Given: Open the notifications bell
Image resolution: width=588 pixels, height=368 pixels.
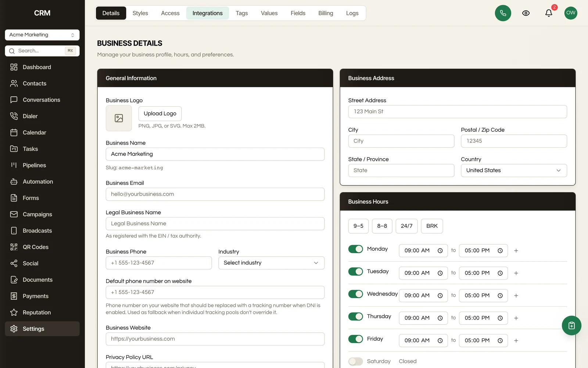Looking at the screenshot, I should point(549,13).
